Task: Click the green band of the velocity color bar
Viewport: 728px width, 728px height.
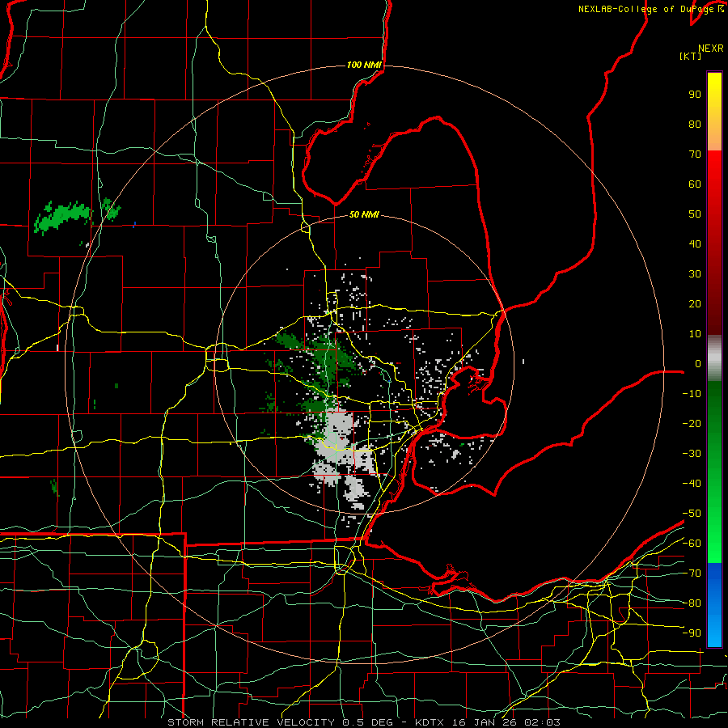Action: tap(714, 472)
